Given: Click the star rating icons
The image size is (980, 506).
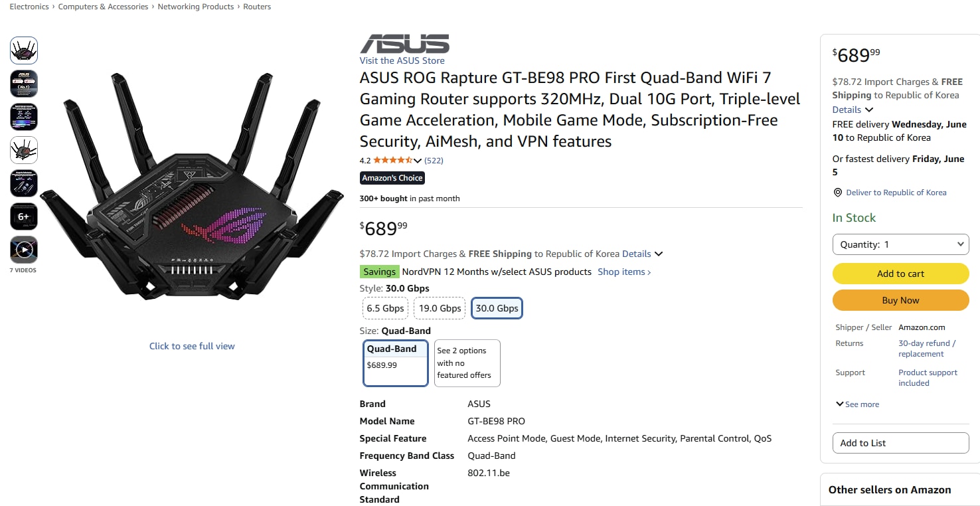Looking at the screenshot, I should tap(393, 160).
